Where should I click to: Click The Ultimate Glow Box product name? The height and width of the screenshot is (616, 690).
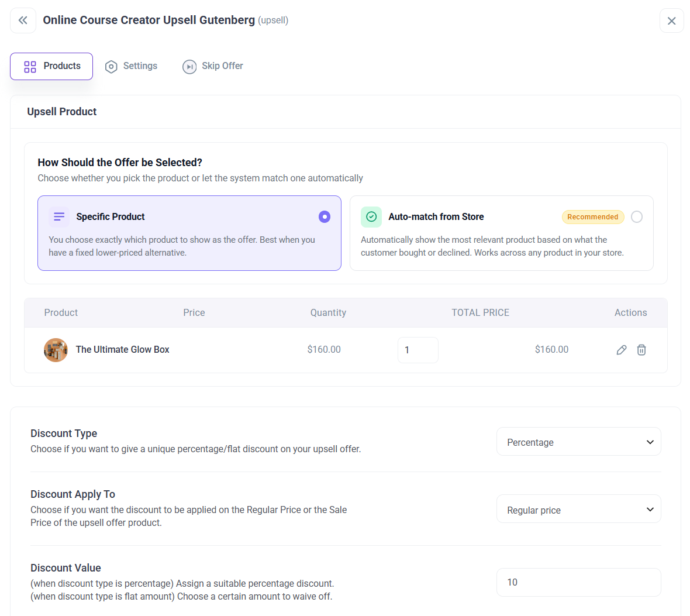122,350
